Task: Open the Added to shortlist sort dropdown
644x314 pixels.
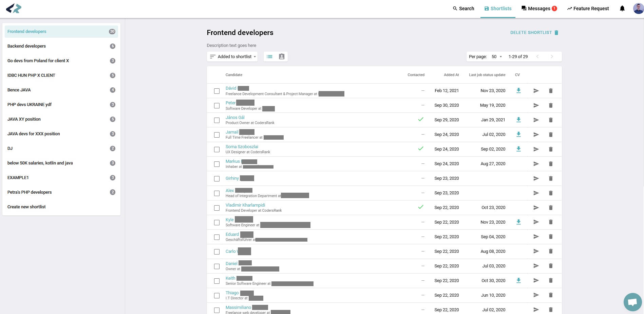Action: tap(232, 57)
